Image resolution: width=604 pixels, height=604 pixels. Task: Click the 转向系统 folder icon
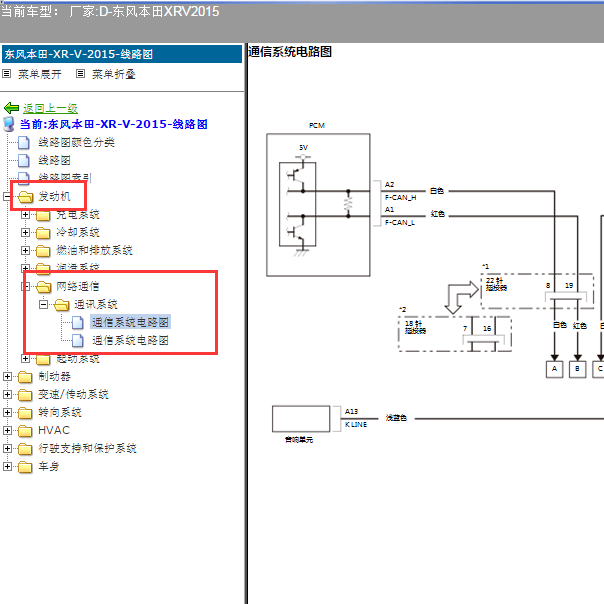click(25, 413)
